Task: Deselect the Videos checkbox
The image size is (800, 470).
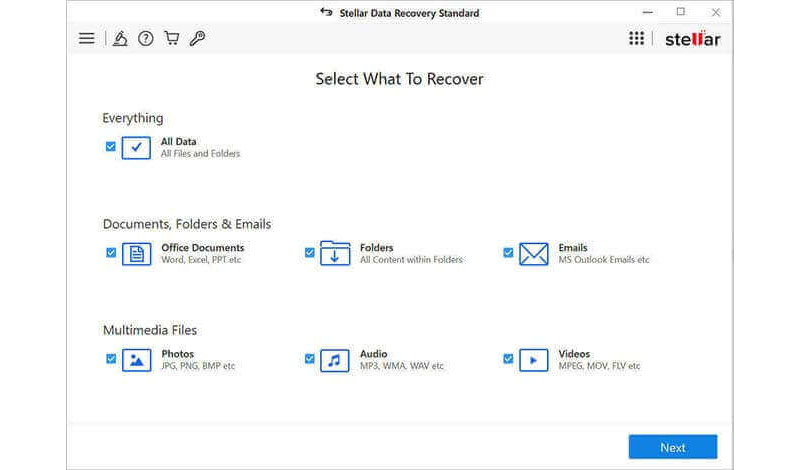Action: click(x=508, y=358)
